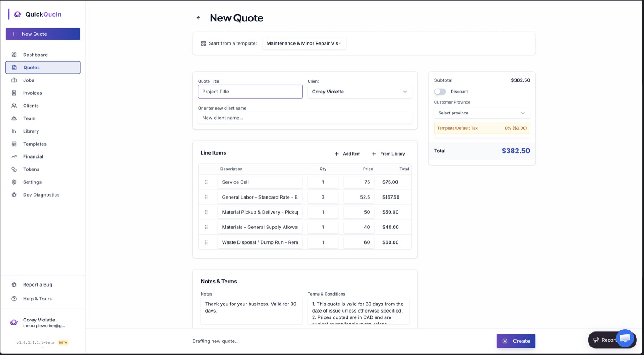Click the Dev Diagnostics bug icon

click(14, 195)
